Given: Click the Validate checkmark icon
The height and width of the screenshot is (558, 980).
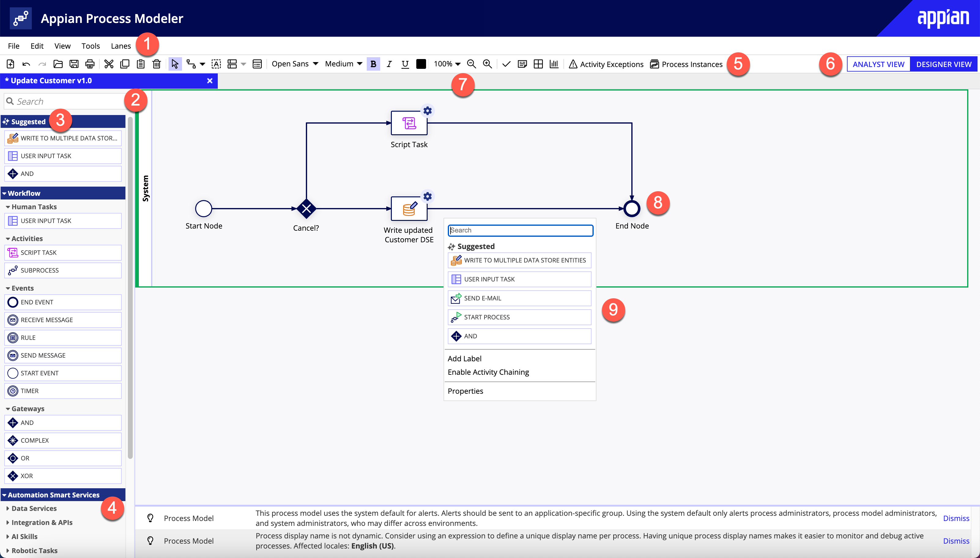Looking at the screenshot, I should [x=506, y=64].
